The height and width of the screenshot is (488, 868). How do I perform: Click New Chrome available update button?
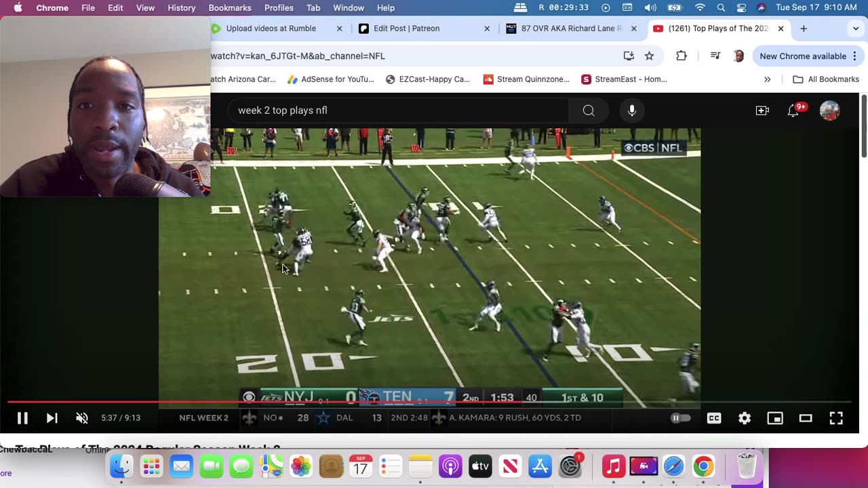pyautogui.click(x=803, y=56)
